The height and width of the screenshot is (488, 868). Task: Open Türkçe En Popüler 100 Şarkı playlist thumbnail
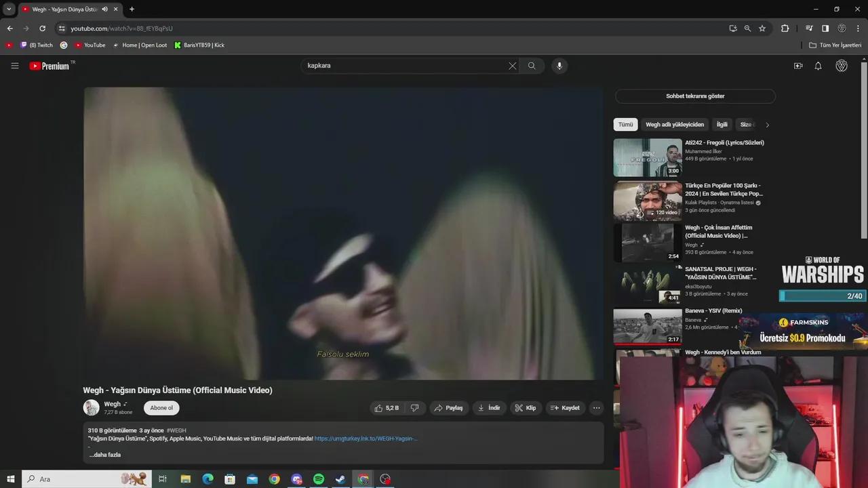point(648,200)
